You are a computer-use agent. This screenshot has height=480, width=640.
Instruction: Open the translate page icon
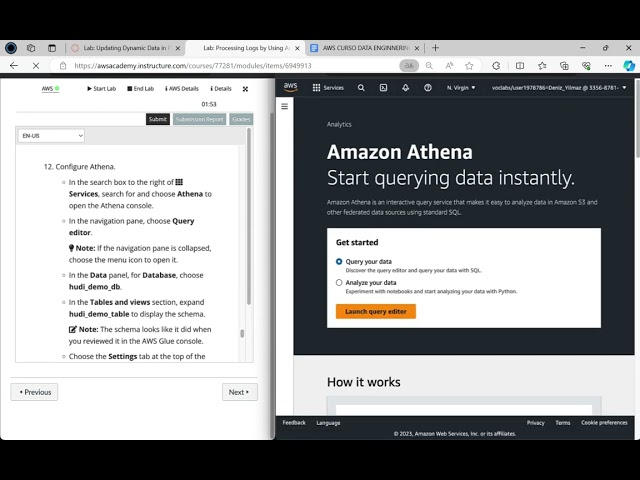tap(409, 65)
